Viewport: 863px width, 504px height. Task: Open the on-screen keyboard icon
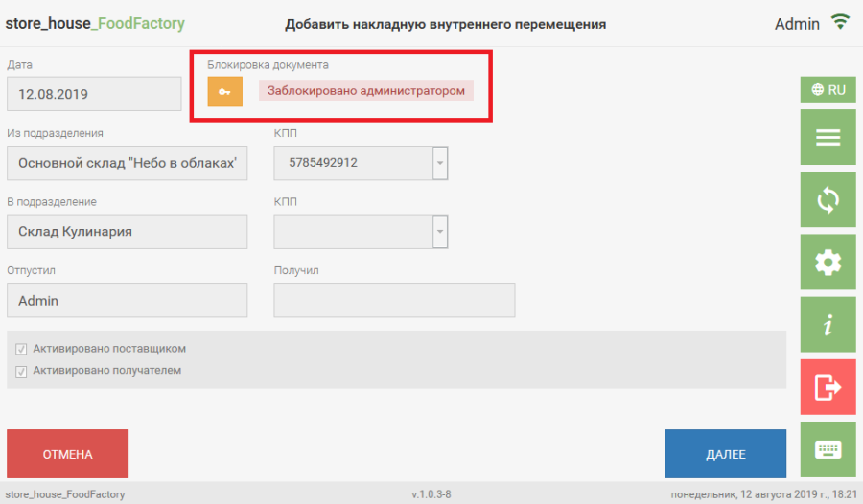pos(828,449)
